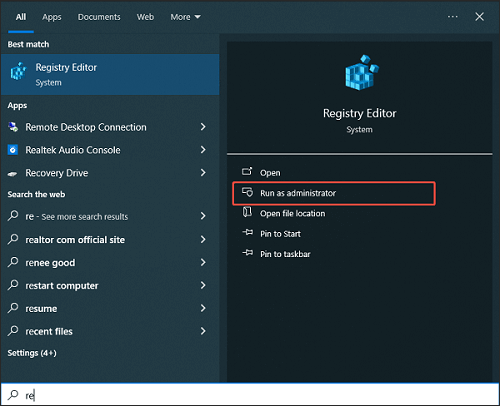Click Recovery Drive app icon
This screenshot has width=500, height=406.
12,173
